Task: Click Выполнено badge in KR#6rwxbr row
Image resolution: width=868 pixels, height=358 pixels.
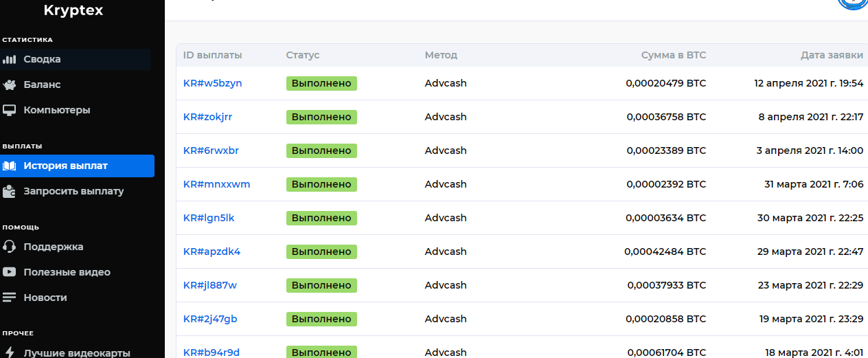Action: (321, 150)
